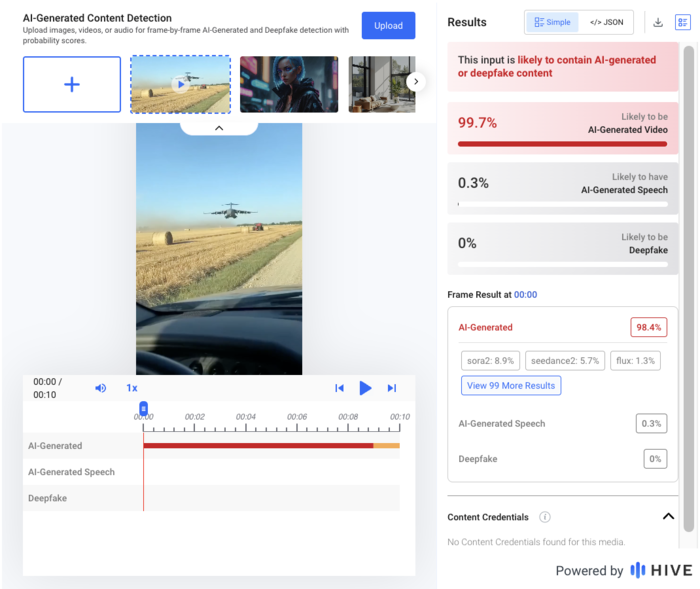Toggle the results panel layout icon
Viewport: 700px width, 589px height.
(683, 22)
